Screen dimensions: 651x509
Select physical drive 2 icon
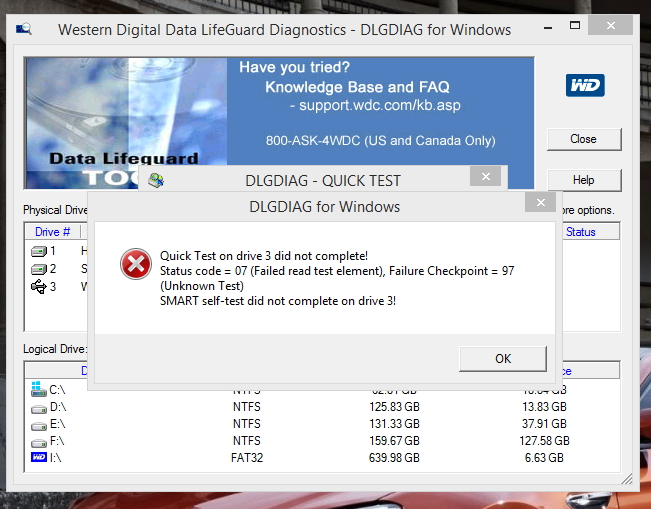click(39, 269)
